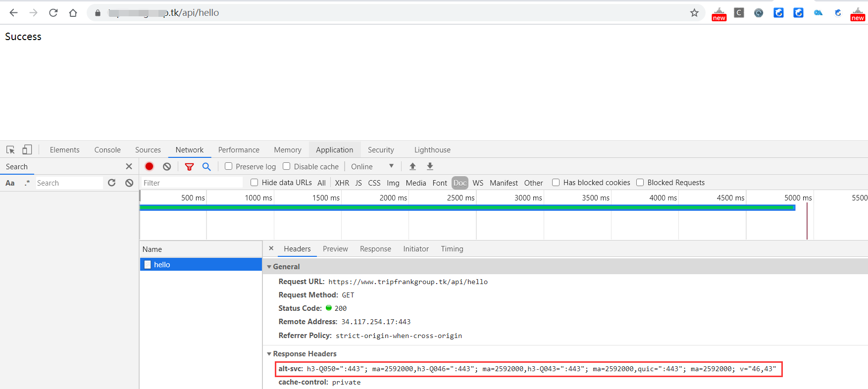The image size is (868, 389).
Task: Toggle the red network filter funnel
Action: click(x=189, y=167)
